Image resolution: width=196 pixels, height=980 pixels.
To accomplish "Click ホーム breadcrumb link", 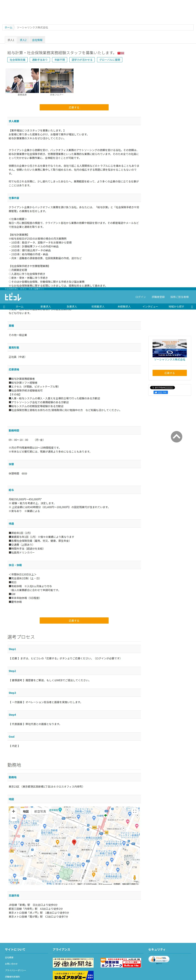I will tap(8, 27).
